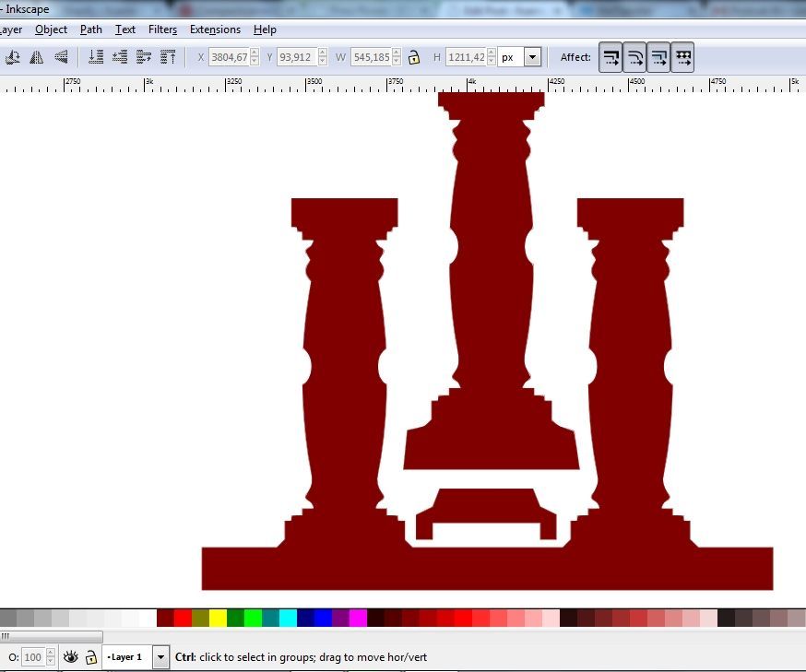Click the W field stepper arrows
Screen dimensions: 806x672
(397, 57)
